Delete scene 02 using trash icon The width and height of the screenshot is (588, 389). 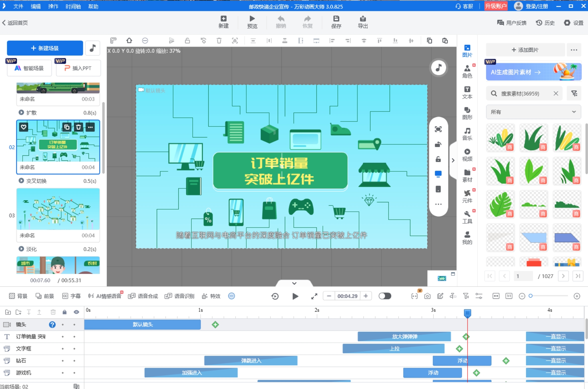79,127
